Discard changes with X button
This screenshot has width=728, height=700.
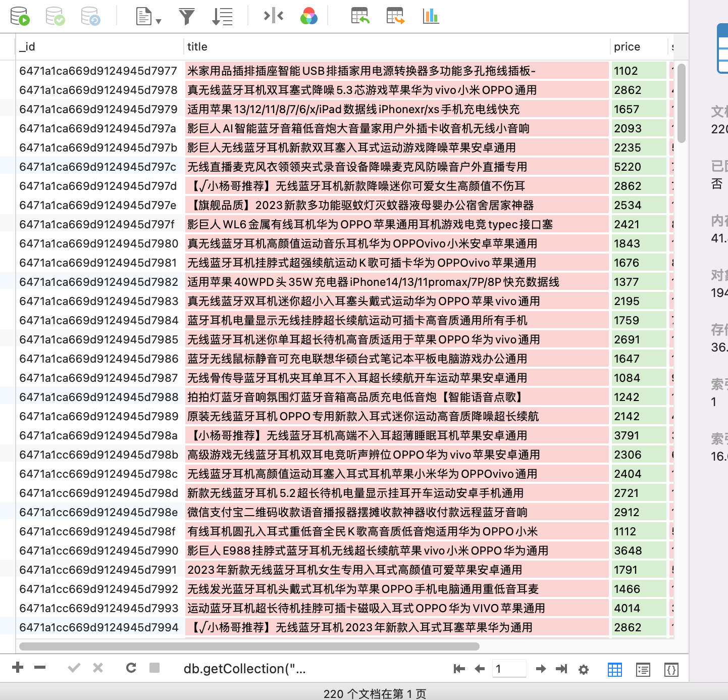tap(98, 668)
